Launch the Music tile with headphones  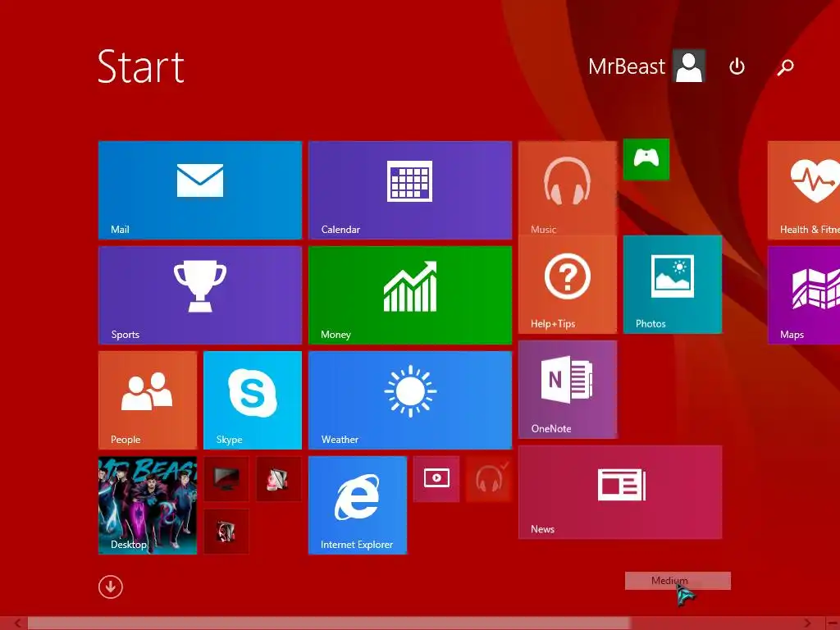(x=568, y=188)
